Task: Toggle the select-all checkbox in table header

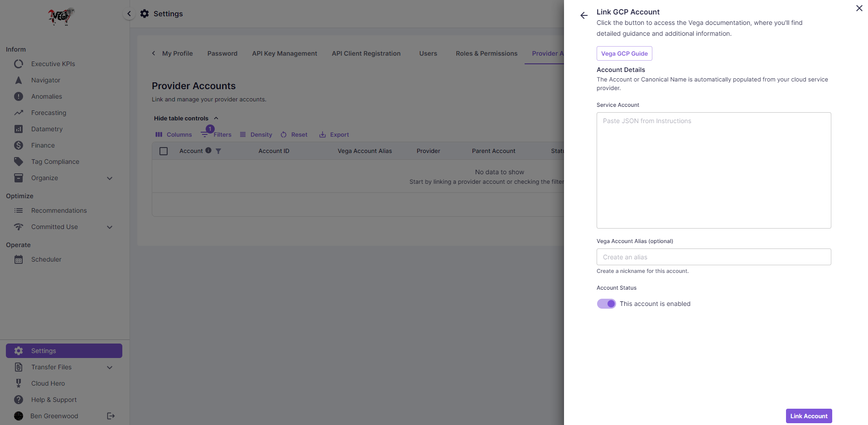Action: tap(164, 151)
